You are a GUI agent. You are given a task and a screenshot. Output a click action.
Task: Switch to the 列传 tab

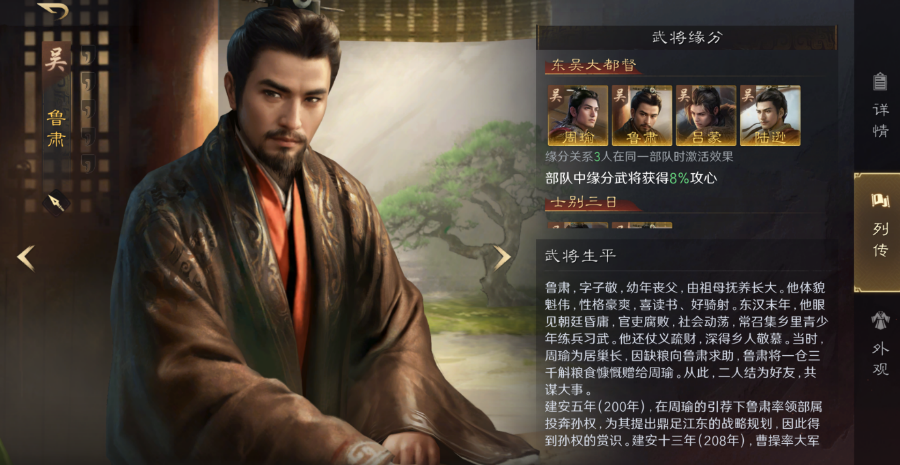click(878, 231)
